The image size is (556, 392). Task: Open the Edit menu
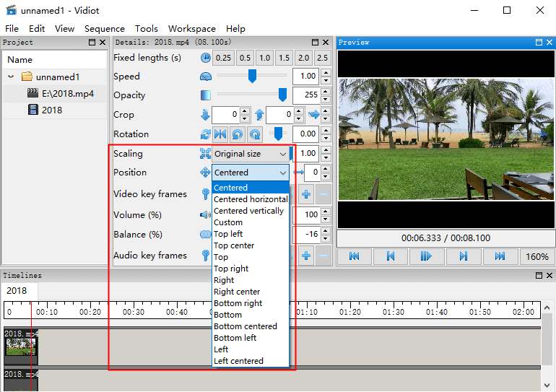37,29
